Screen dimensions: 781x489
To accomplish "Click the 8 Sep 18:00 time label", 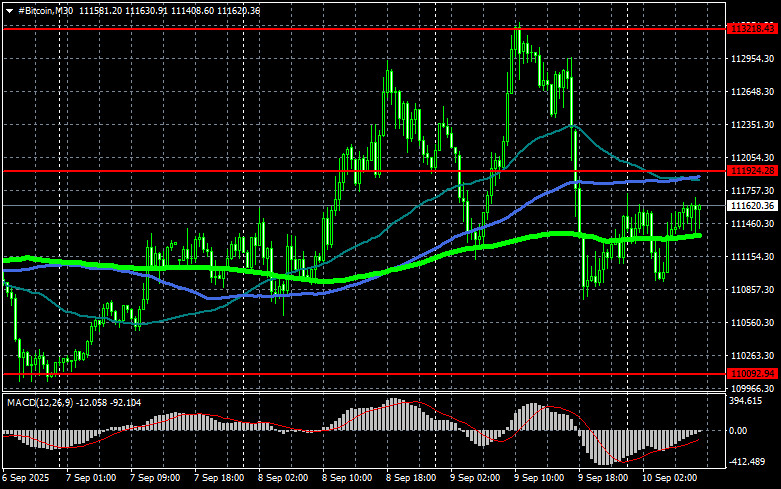I will click(411, 478).
